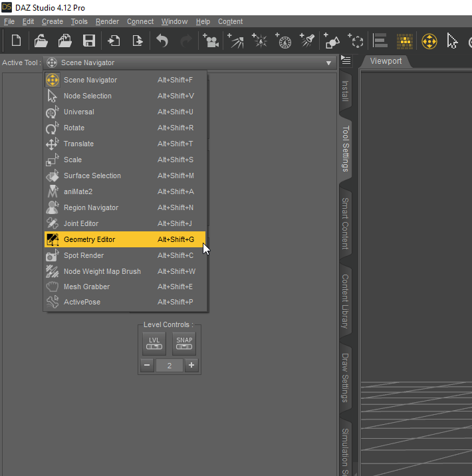The width and height of the screenshot is (472, 476).
Task: Click the Import toolbar icon
Action: [x=114, y=41]
